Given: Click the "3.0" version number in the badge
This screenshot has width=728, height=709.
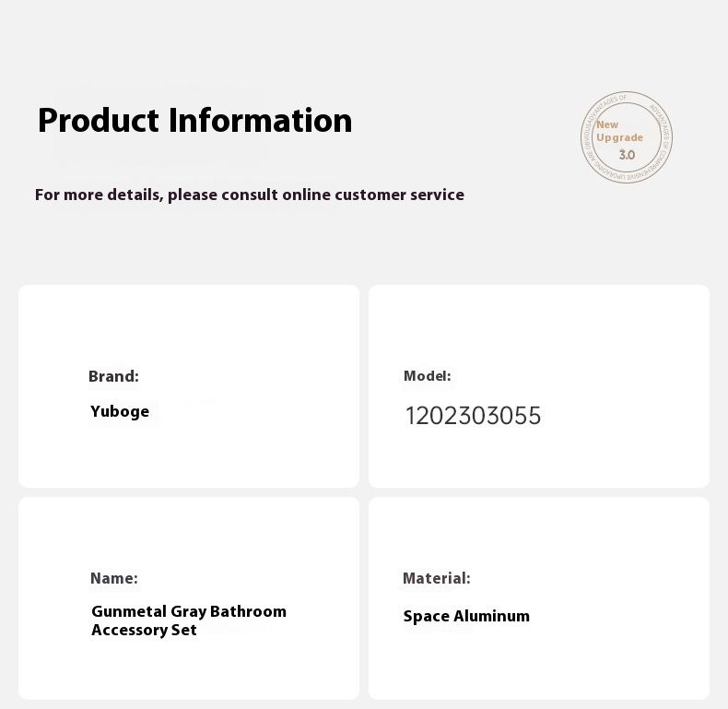Looking at the screenshot, I should [x=627, y=155].
